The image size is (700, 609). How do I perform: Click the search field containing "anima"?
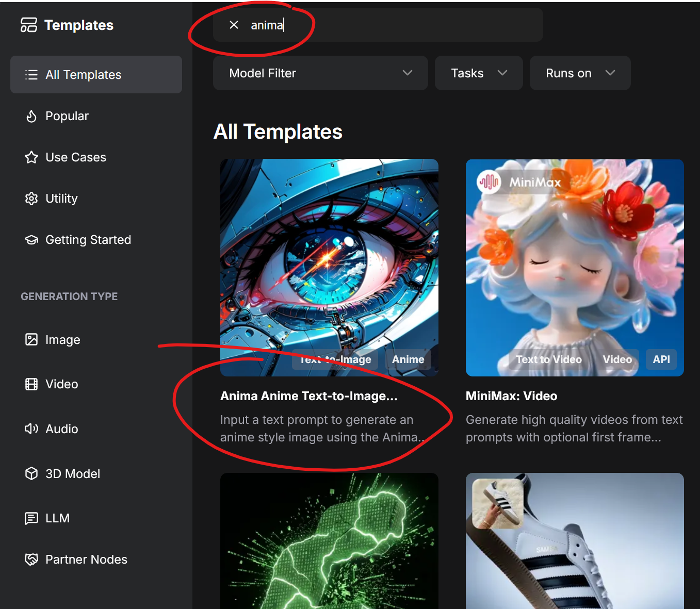point(378,25)
